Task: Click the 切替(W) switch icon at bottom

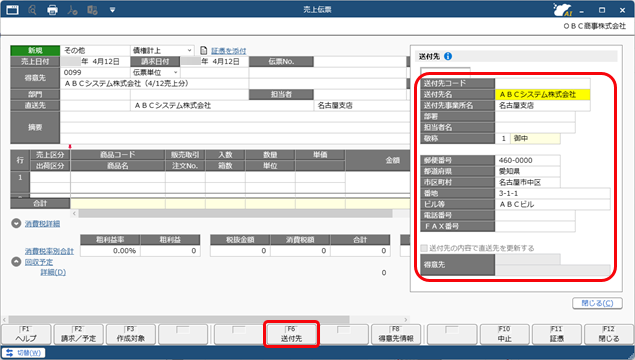Action: click(9, 353)
